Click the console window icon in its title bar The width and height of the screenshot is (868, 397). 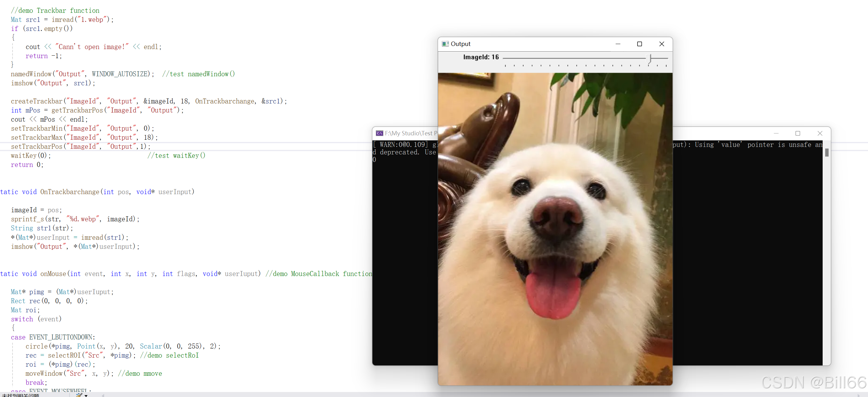[x=379, y=133]
